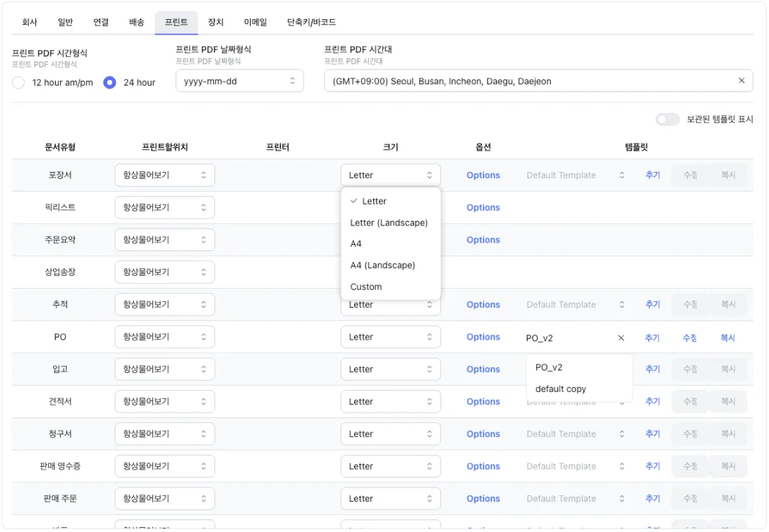Pick Custom in the size dropdown list
The width and height of the screenshot is (769, 532).
pyautogui.click(x=366, y=287)
